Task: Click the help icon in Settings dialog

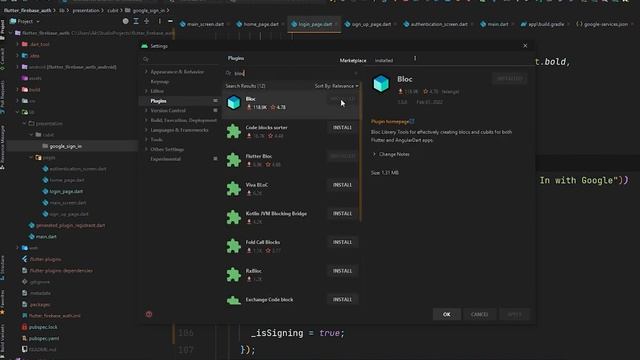Action: tap(149, 314)
